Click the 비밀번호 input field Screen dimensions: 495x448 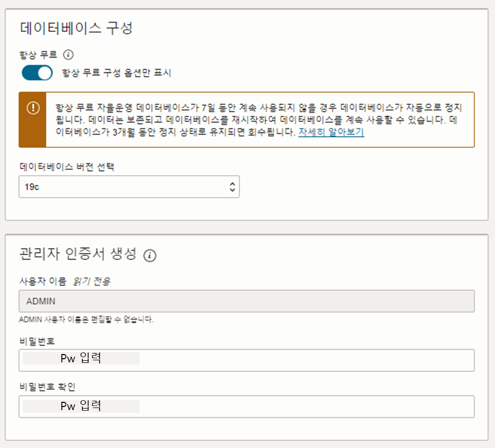[x=246, y=360]
